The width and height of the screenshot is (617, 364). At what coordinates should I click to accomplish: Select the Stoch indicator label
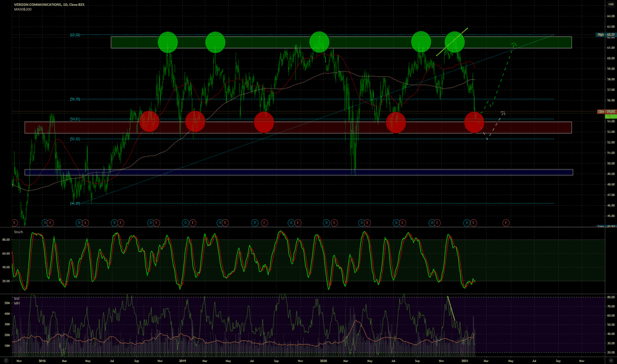(19, 232)
